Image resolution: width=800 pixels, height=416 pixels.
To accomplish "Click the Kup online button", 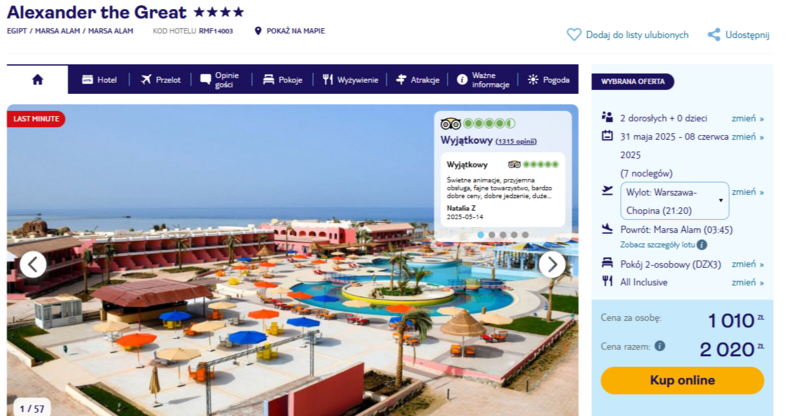I will pyautogui.click(x=682, y=380).
